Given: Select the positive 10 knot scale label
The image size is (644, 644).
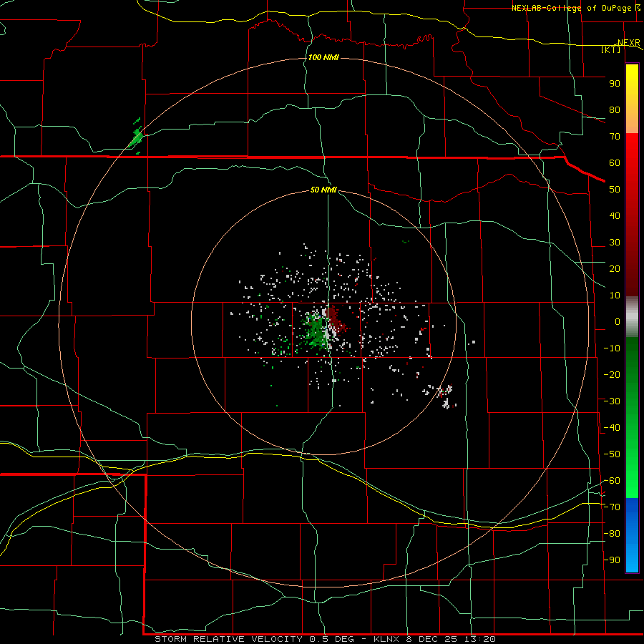Looking at the screenshot, I should (x=615, y=296).
